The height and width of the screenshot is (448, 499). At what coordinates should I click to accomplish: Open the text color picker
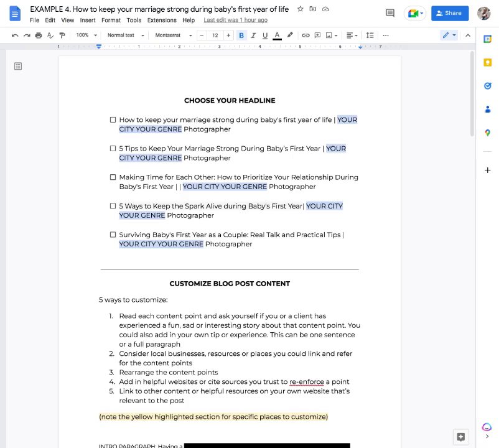click(277, 35)
